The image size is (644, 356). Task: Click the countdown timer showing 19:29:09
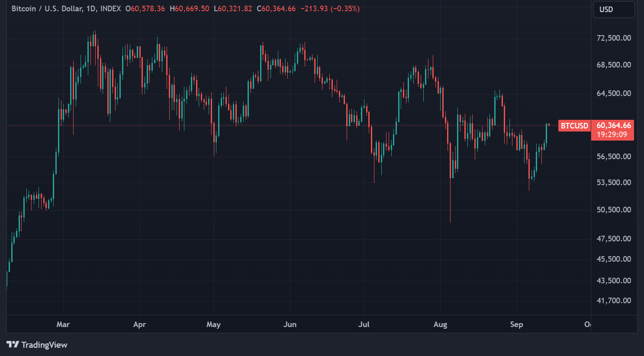[612, 135]
